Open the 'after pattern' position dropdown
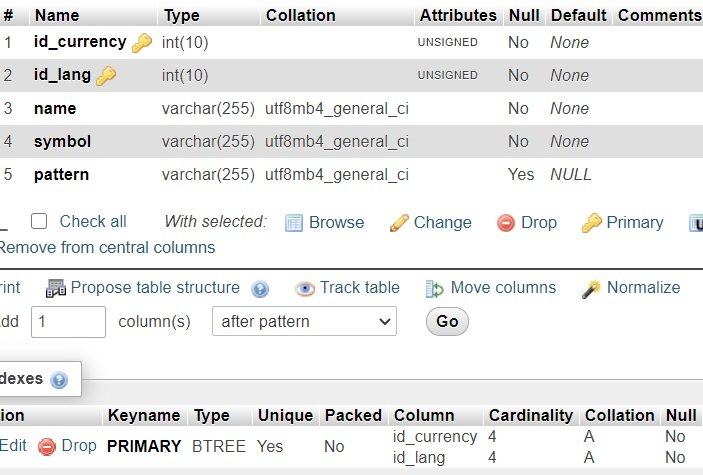The height and width of the screenshot is (475, 703). 304,321
